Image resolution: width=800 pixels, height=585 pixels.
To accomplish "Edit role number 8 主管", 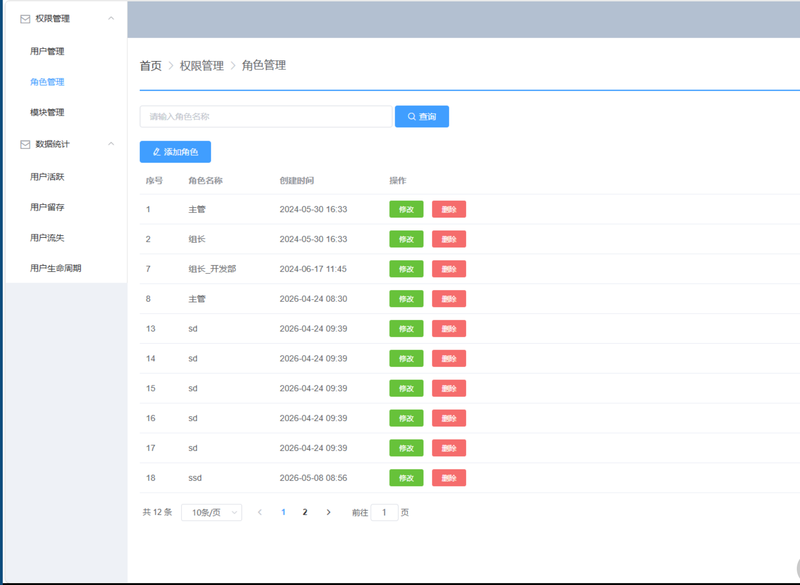I will (406, 299).
